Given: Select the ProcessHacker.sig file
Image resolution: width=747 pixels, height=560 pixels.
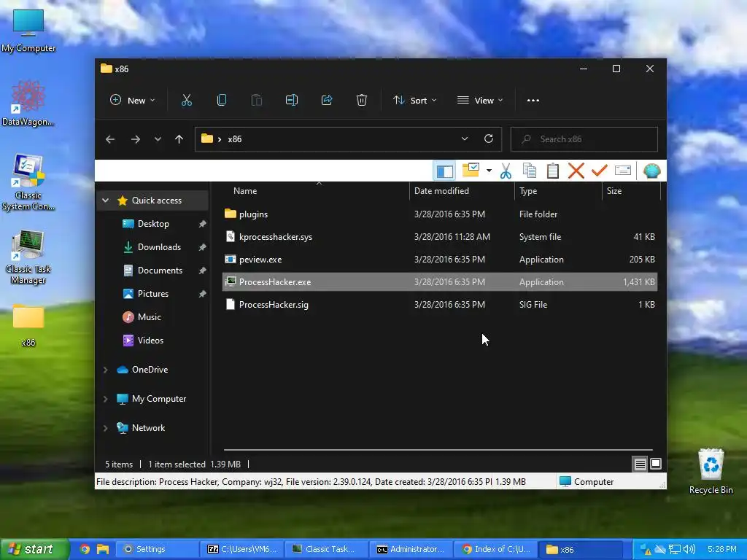Looking at the screenshot, I should point(440,305).
